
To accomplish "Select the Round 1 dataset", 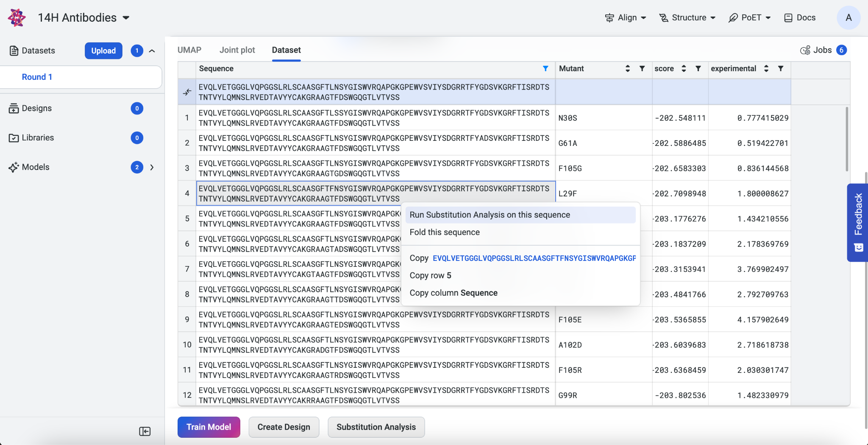I will (x=81, y=77).
